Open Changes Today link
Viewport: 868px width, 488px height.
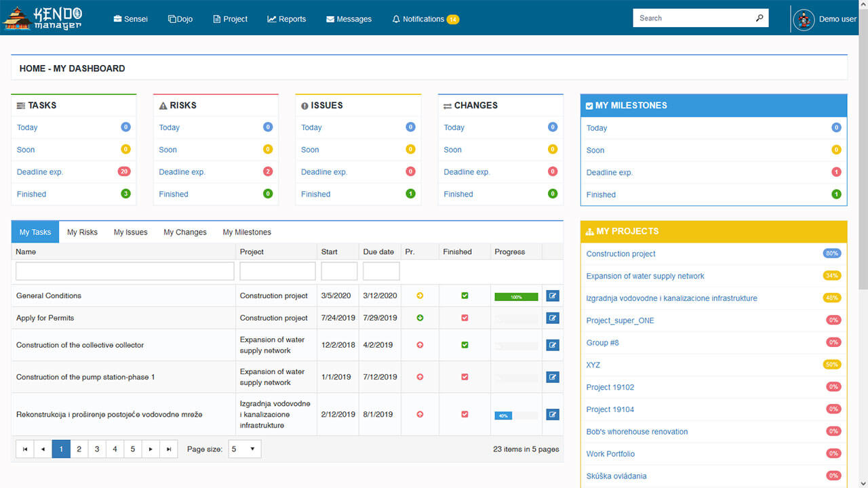click(454, 127)
